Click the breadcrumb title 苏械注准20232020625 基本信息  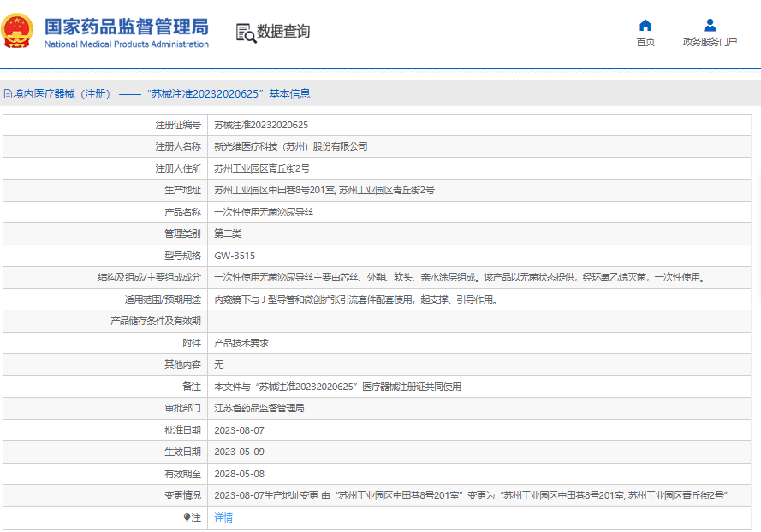[229, 93]
